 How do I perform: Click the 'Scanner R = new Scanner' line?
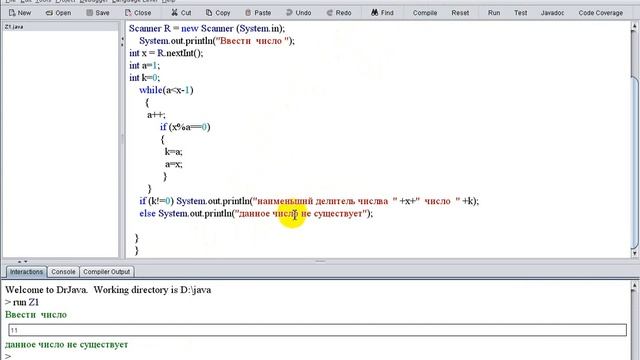pos(207,29)
